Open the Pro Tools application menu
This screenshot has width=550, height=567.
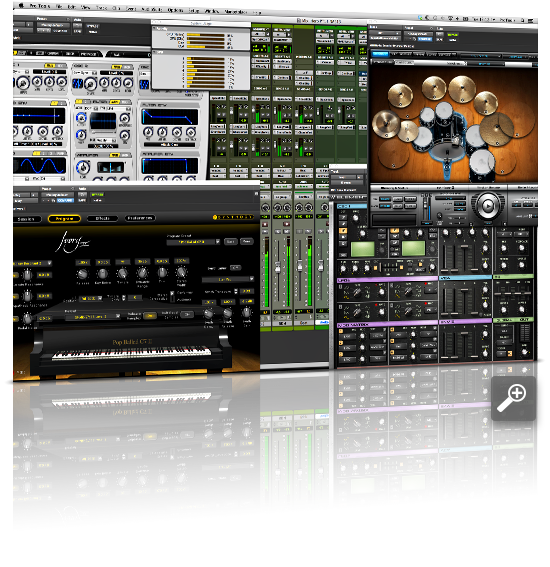tap(39, 6)
